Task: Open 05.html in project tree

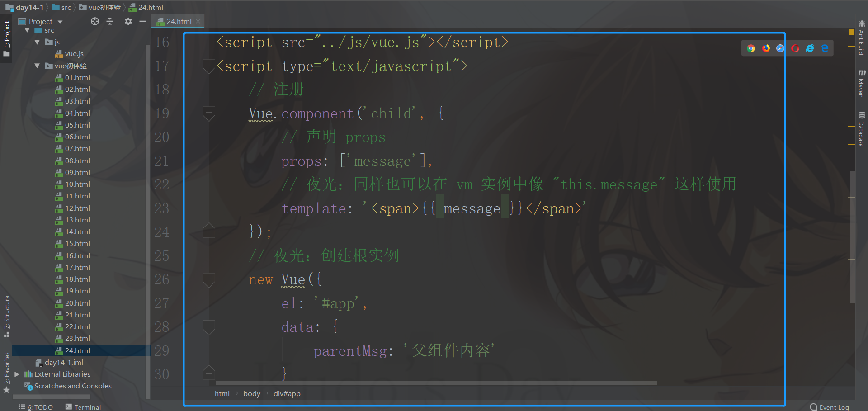Action: click(x=72, y=125)
